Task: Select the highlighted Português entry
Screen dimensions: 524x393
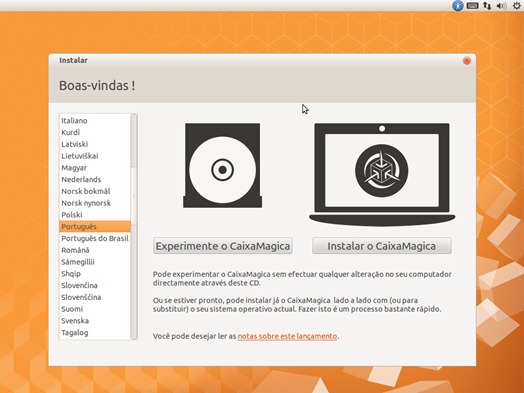Action: [x=95, y=227]
